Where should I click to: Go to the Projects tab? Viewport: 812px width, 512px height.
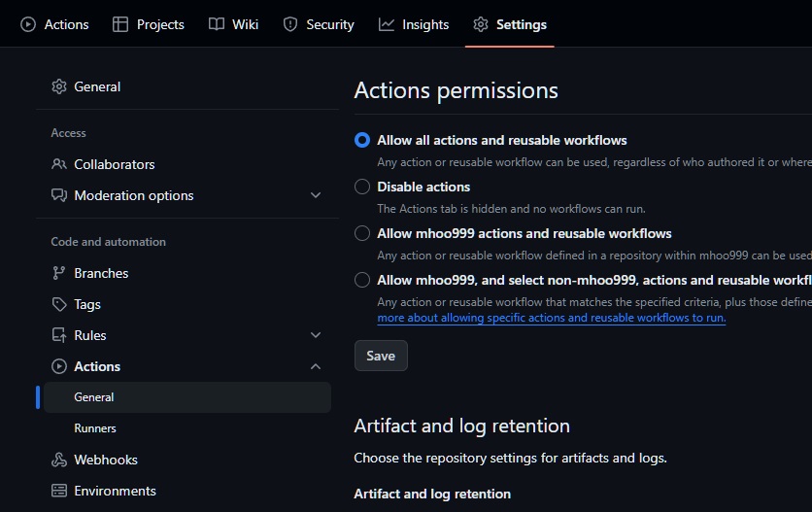point(149,24)
